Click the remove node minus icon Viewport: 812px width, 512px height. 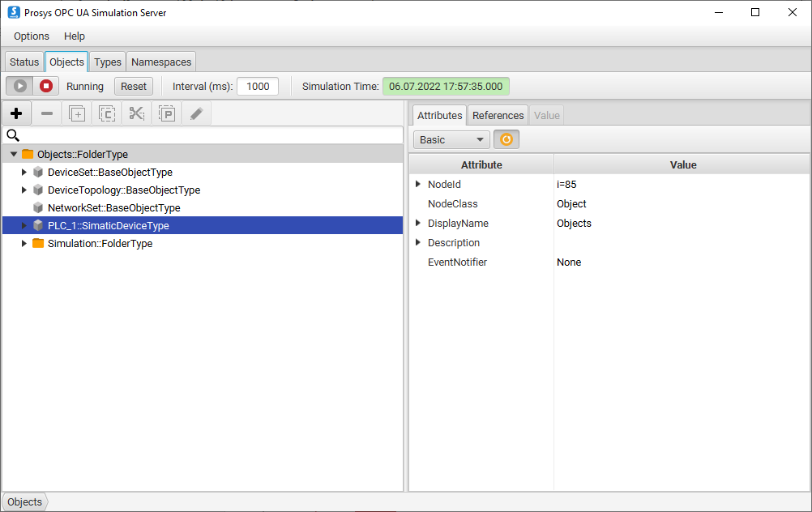pyautogui.click(x=47, y=113)
